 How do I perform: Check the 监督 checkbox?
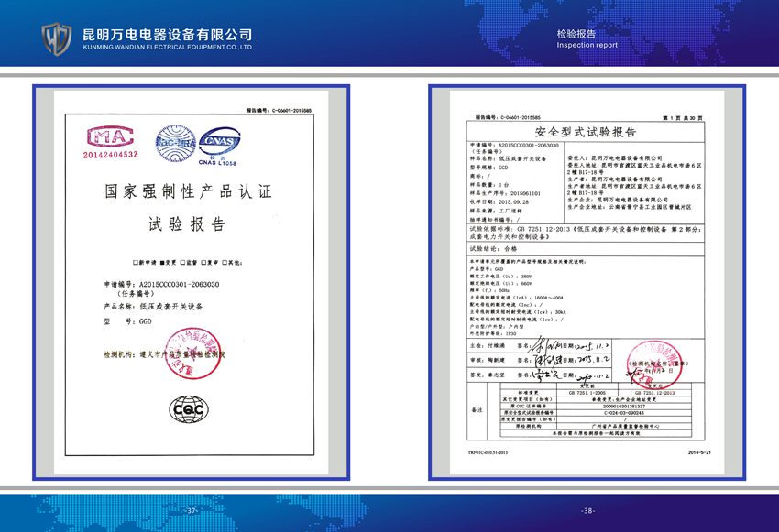[x=183, y=263]
